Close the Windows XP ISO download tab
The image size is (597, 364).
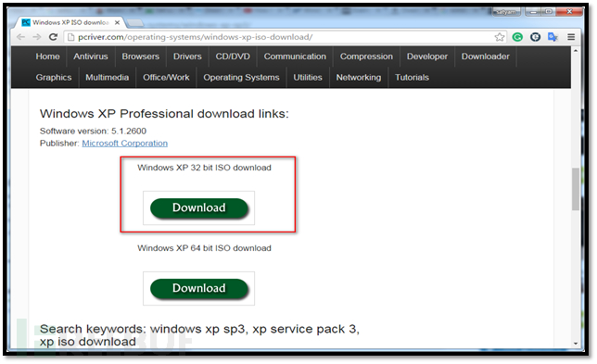pos(117,23)
